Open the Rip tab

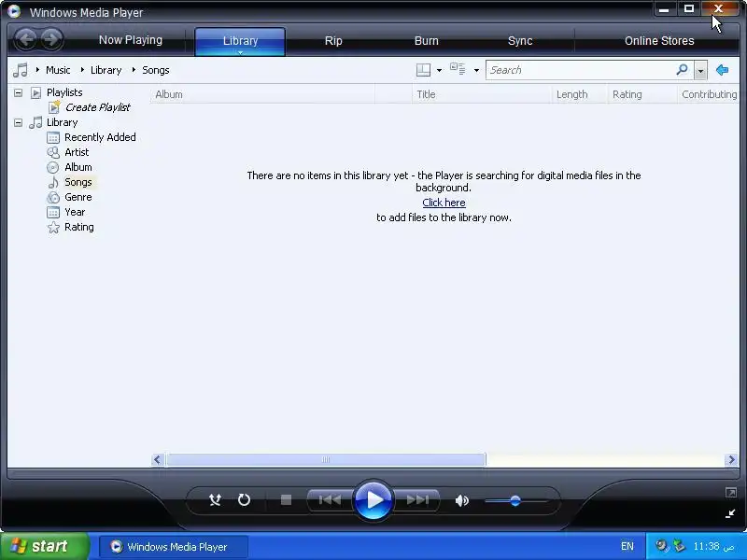(333, 41)
